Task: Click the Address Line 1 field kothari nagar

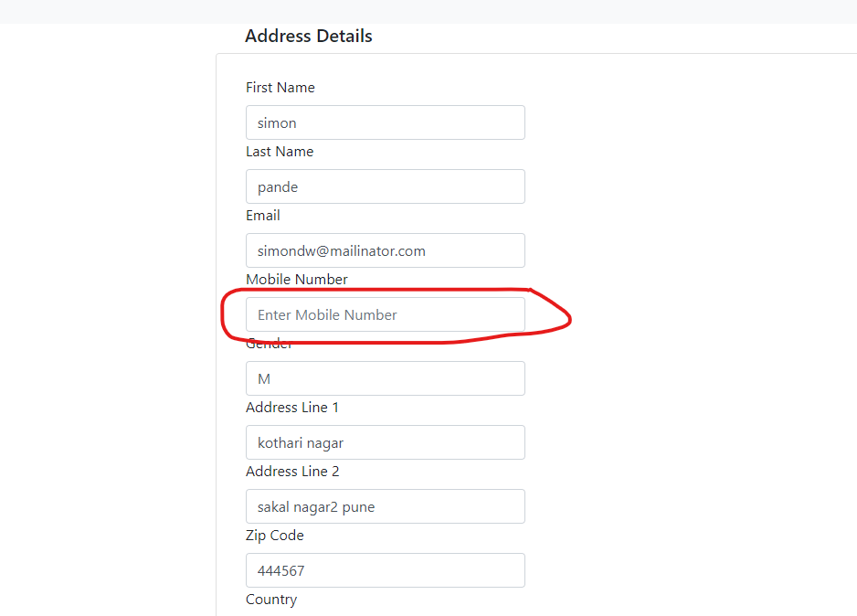Action: (x=386, y=442)
